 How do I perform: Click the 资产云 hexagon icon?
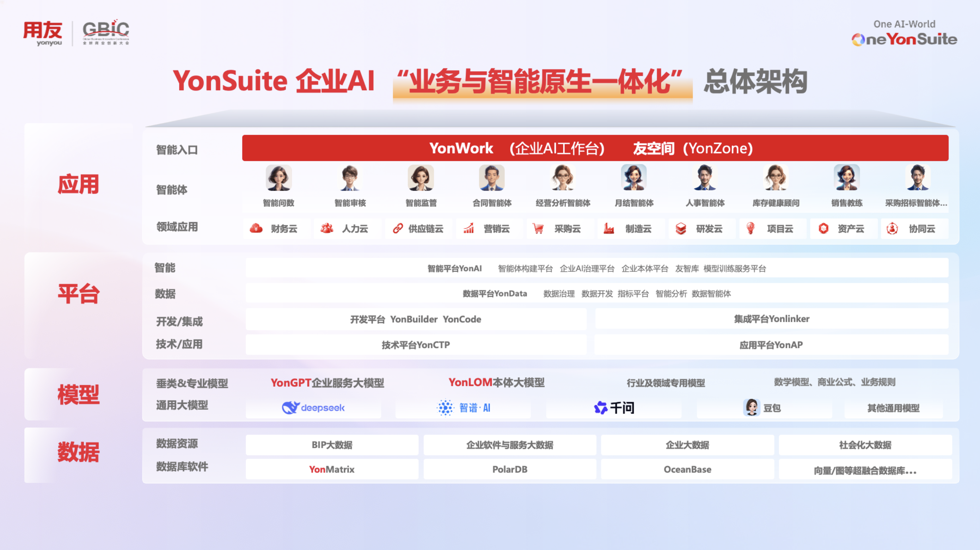823,228
